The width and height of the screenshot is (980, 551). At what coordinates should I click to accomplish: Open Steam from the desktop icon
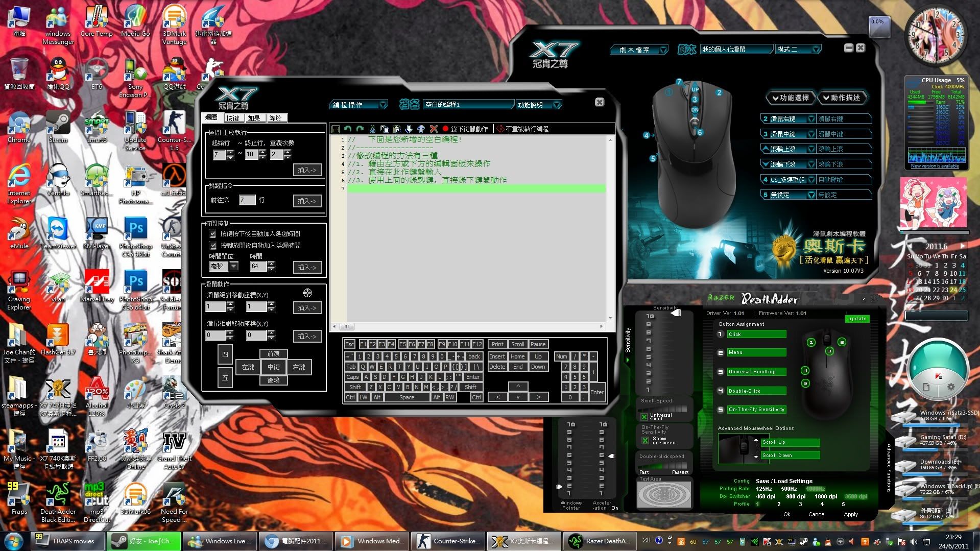pyautogui.click(x=58, y=128)
